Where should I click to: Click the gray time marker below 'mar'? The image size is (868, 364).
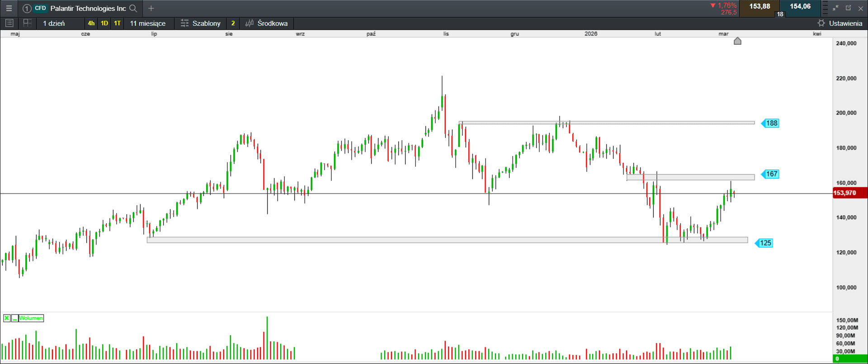(x=737, y=41)
